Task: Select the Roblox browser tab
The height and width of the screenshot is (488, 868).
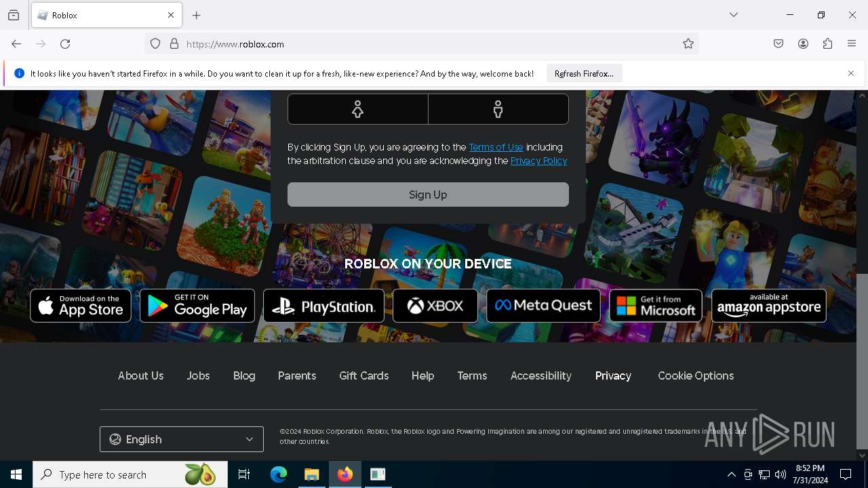Action: click(106, 15)
